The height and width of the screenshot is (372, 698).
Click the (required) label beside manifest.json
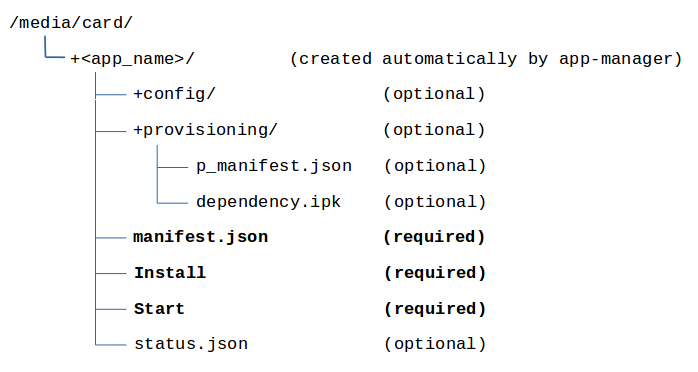(x=434, y=237)
